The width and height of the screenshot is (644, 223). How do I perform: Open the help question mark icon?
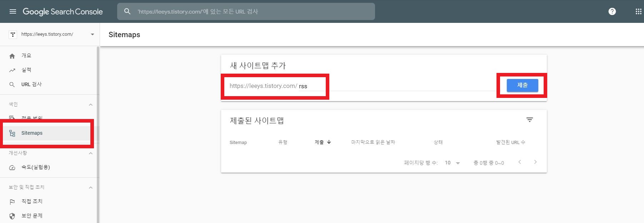point(612,11)
